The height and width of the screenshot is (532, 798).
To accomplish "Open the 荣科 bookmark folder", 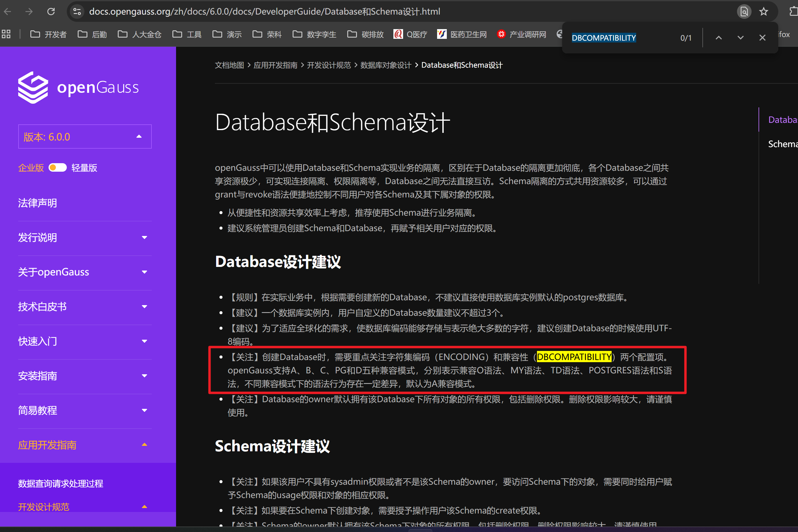I will (x=267, y=34).
